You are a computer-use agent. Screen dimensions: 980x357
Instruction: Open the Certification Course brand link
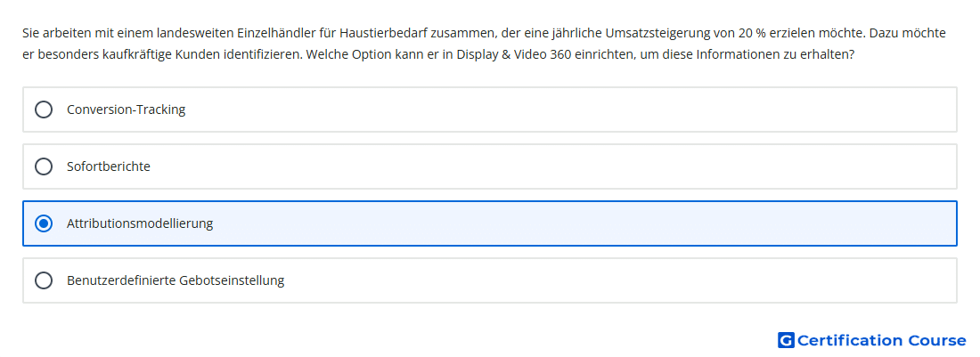click(872, 340)
